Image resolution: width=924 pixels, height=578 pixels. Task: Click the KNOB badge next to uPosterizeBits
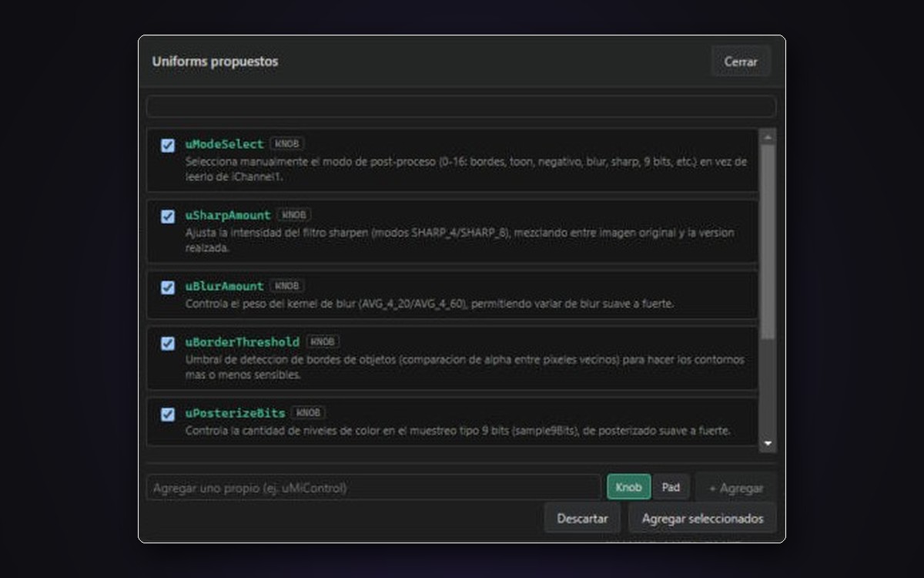click(309, 413)
